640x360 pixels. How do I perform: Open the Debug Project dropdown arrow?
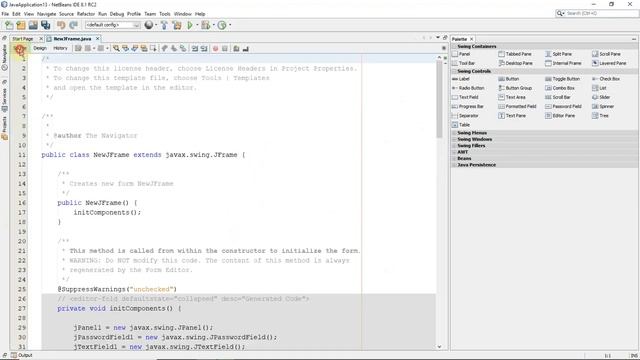[213, 25]
